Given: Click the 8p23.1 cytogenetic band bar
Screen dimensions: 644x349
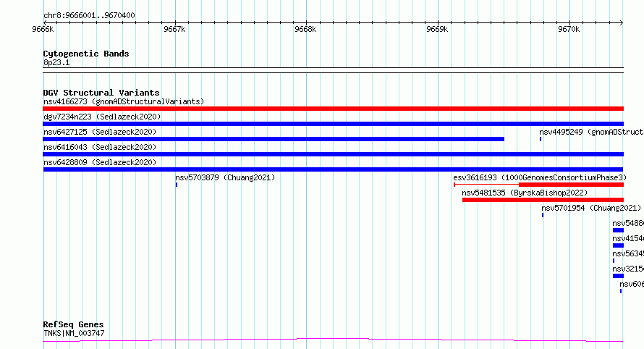Looking at the screenshot, I should (333, 70).
